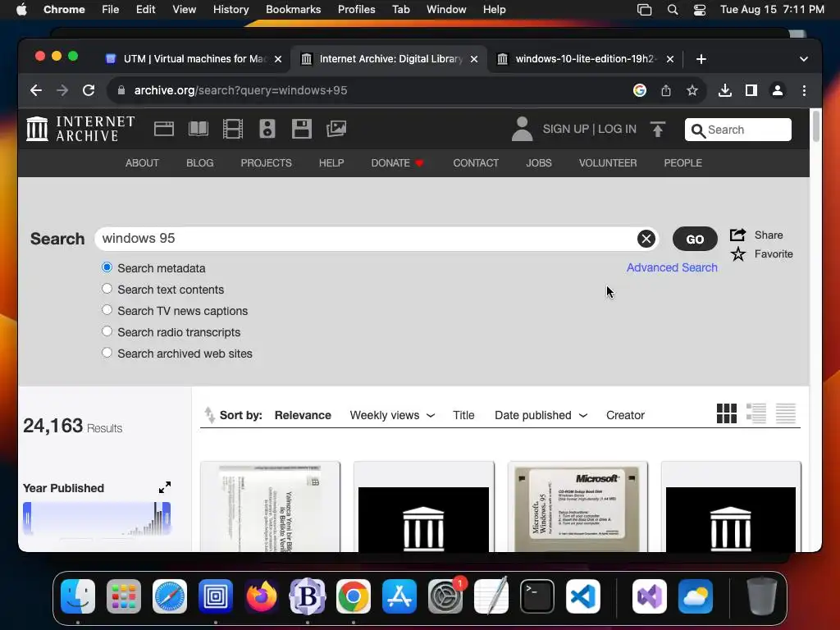
Task: Expand the Year Published histogram
Action: tap(165, 487)
